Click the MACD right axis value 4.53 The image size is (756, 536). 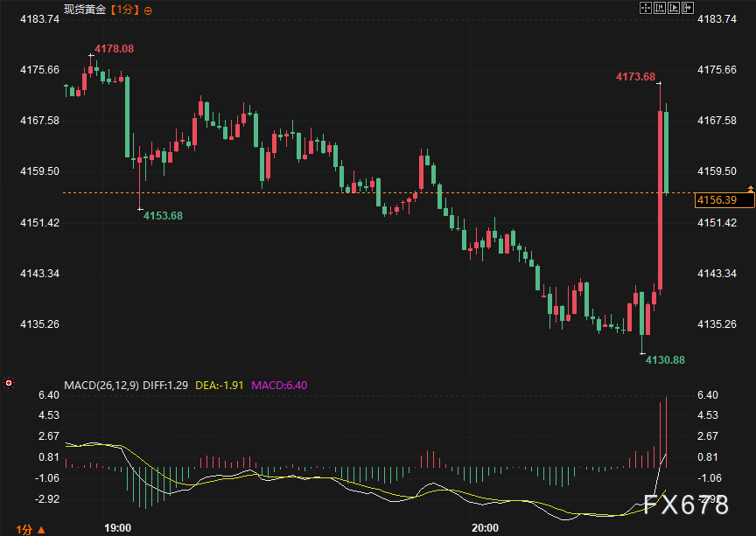click(708, 415)
